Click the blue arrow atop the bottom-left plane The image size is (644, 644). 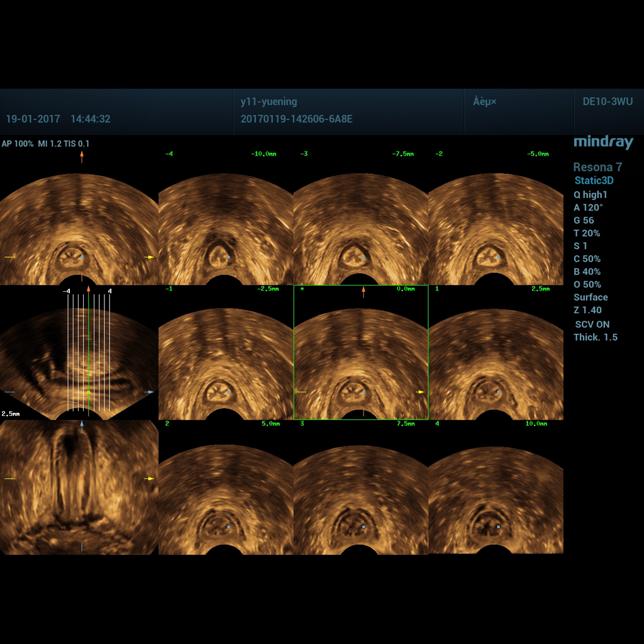coord(81,426)
